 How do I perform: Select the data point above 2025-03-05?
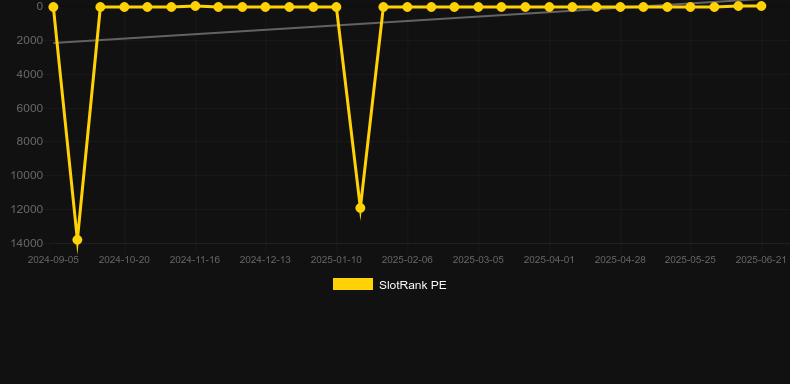478,7
